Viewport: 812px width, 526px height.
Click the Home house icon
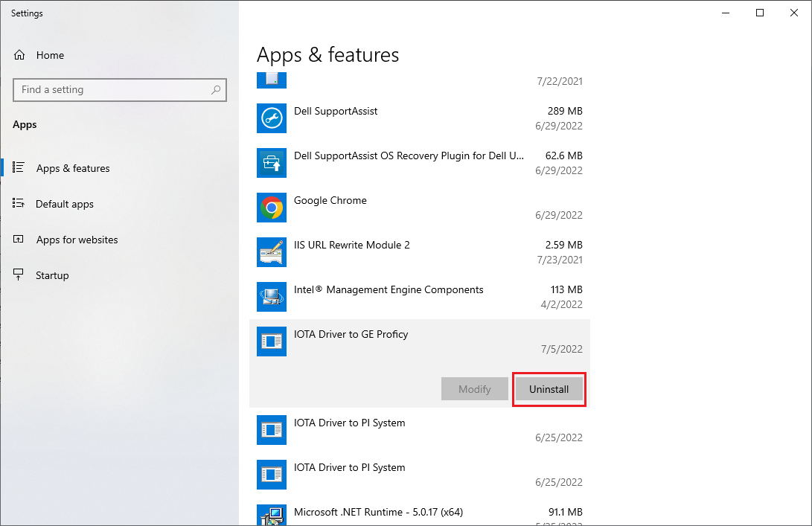[x=19, y=55]
